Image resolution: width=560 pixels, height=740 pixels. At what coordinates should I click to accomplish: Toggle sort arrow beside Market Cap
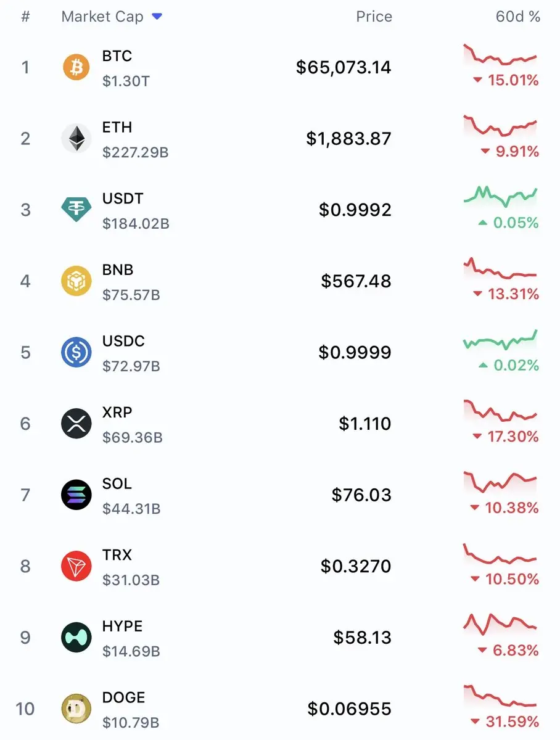157,17
